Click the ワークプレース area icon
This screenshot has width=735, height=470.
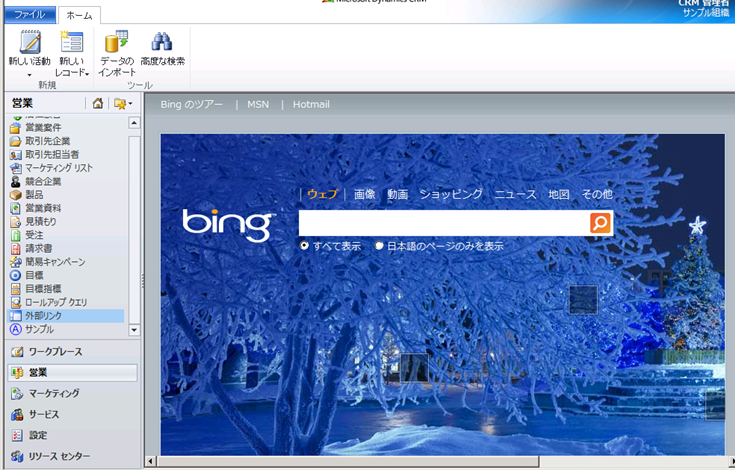17,351
